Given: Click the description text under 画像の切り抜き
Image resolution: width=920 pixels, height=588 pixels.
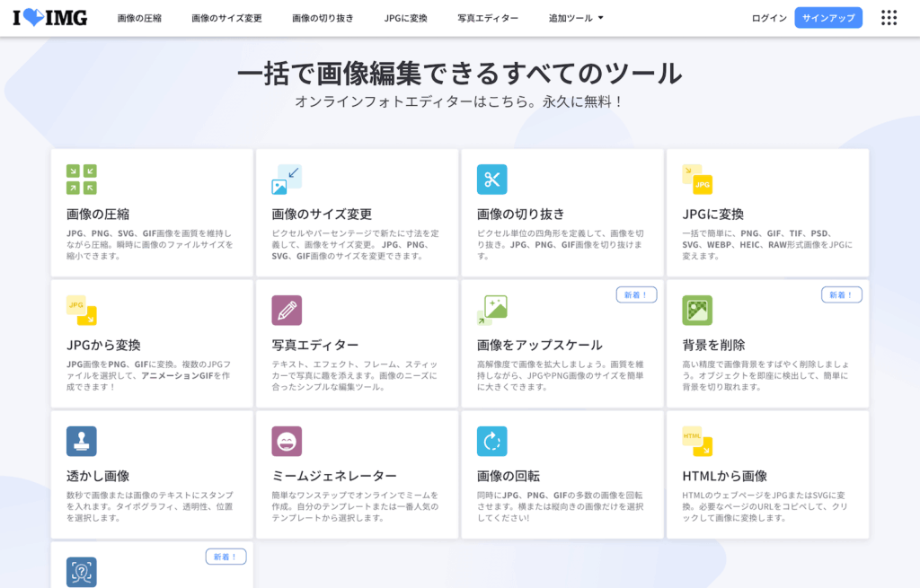Looking at the screenshot, I should point(561,244).
